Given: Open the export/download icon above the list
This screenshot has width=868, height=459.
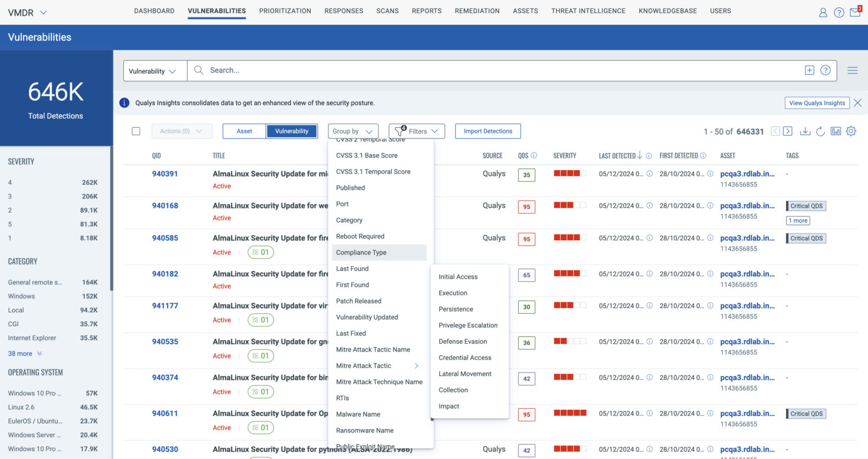Looking at the screenshot, I should (805, 131).
